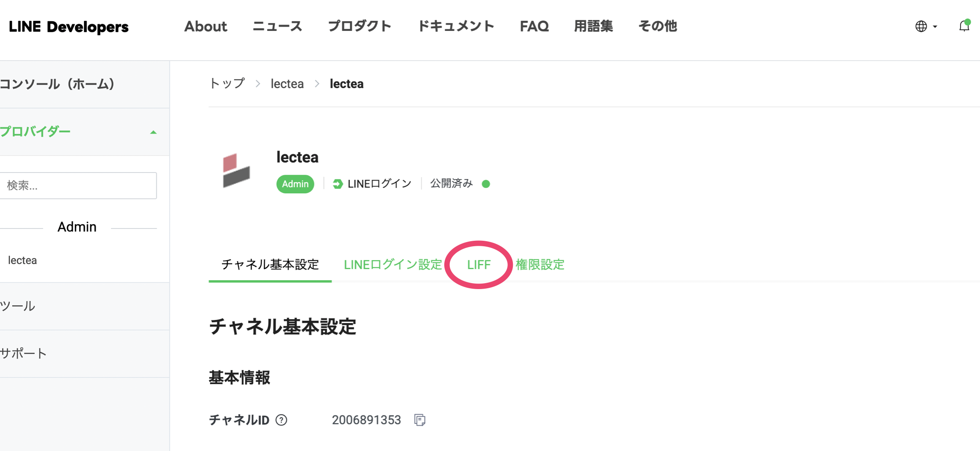This screenshot has width=980, height=451.
Task: Switch to the LINEログイン設定 tab
Action: click(x=393, y=264)
